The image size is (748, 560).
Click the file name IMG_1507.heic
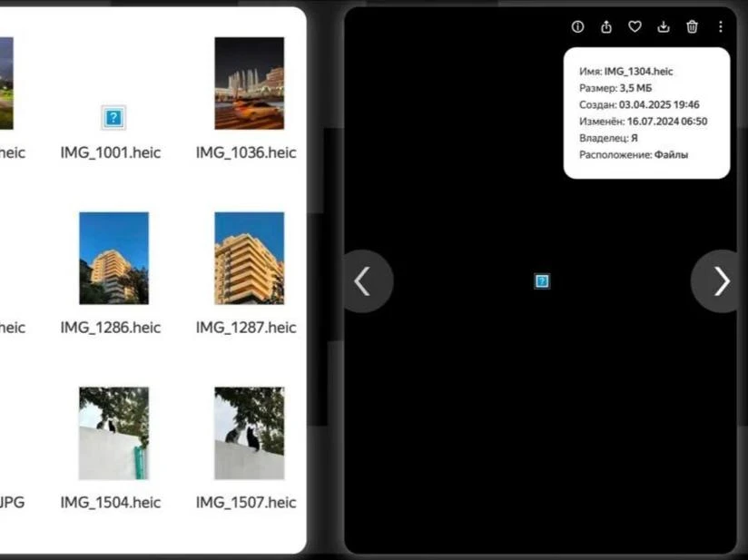[246, 502]
